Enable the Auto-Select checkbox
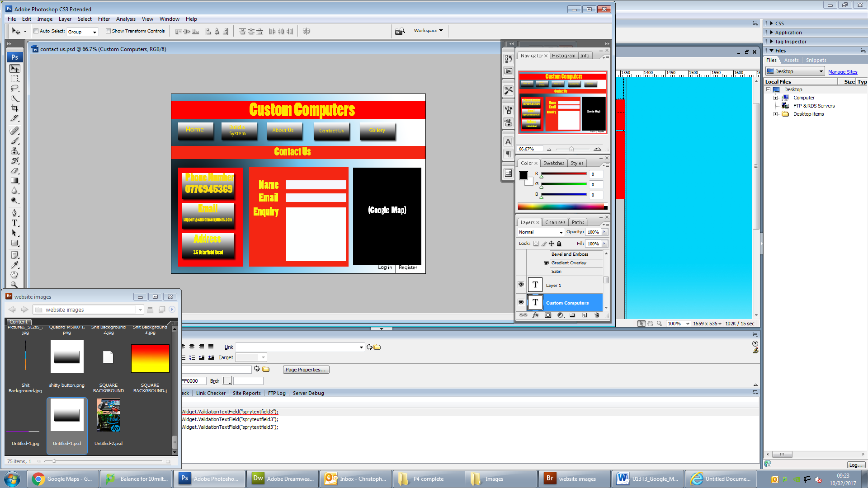This screenshot has width=868, height=488. click(36, 31)
